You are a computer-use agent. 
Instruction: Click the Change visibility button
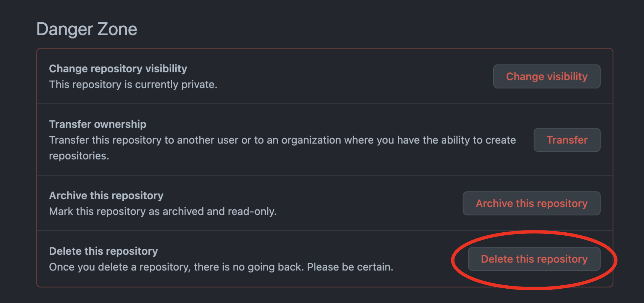[x=547, y=76]
